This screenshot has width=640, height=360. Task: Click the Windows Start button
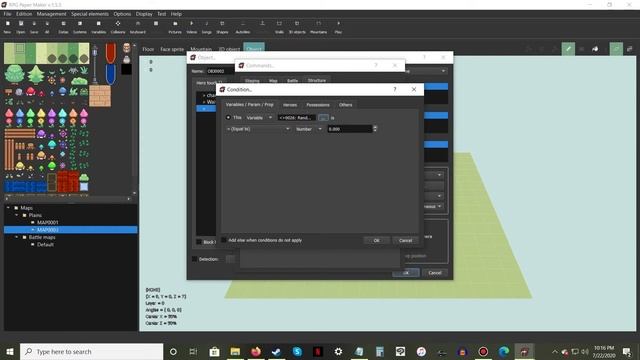click(10, 351)
